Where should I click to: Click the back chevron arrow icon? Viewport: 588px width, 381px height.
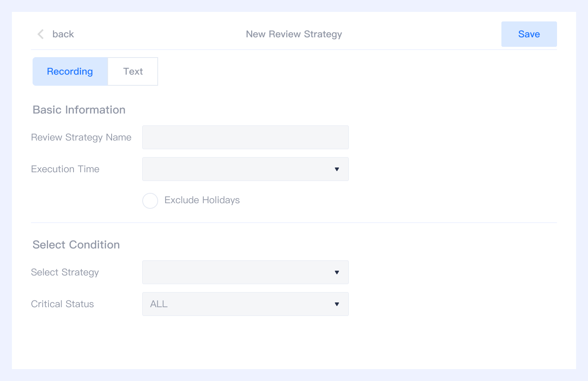click(40, 34)
